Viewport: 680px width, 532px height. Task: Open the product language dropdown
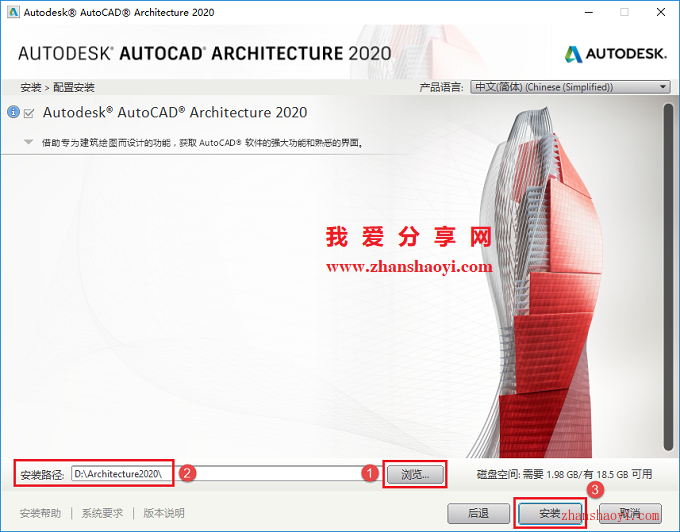pos(570,87)
